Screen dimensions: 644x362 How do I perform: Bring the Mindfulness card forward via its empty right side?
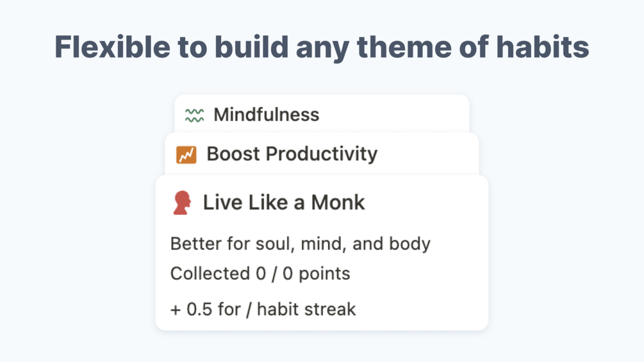[410, 115]
